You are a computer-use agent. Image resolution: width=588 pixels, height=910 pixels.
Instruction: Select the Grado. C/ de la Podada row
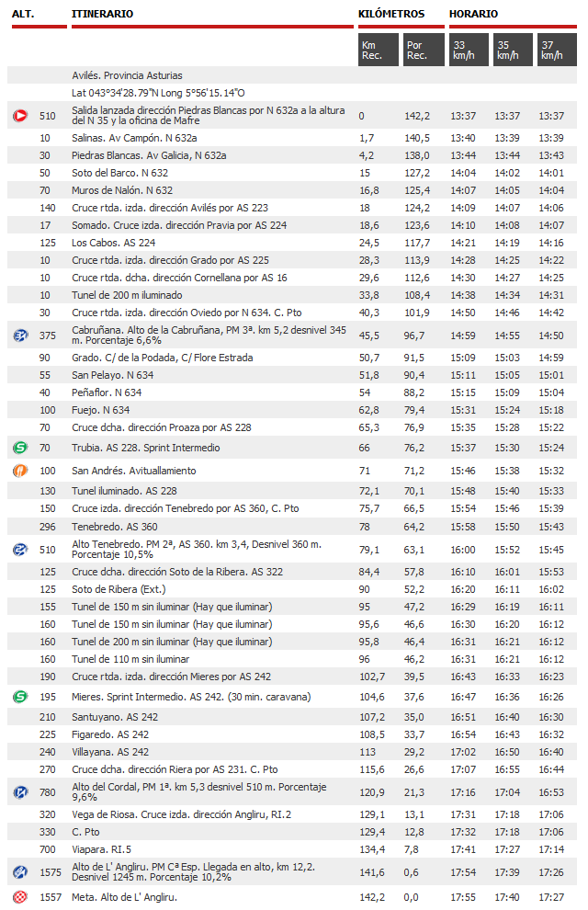[162, 358]
